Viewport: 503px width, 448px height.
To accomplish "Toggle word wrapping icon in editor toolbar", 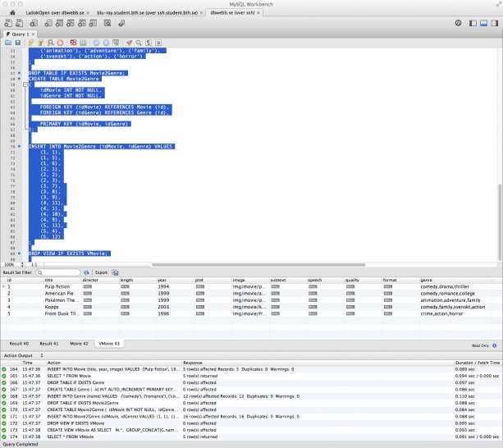I will [158, 43].
